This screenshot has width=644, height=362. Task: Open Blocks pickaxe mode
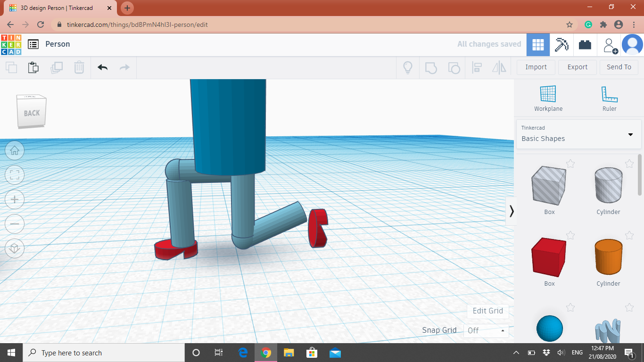[x=561, y=45]
